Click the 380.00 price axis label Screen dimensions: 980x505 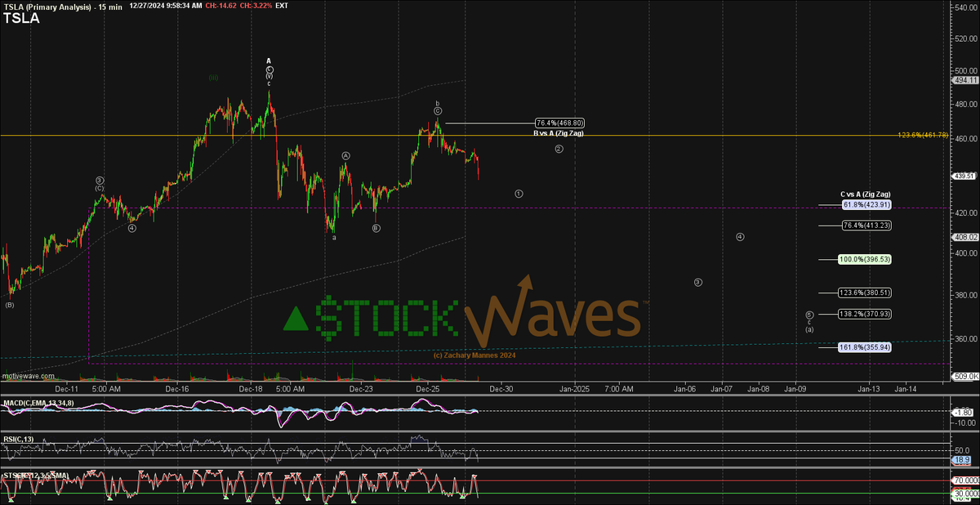pyautogui.click(x=965, y=295)
